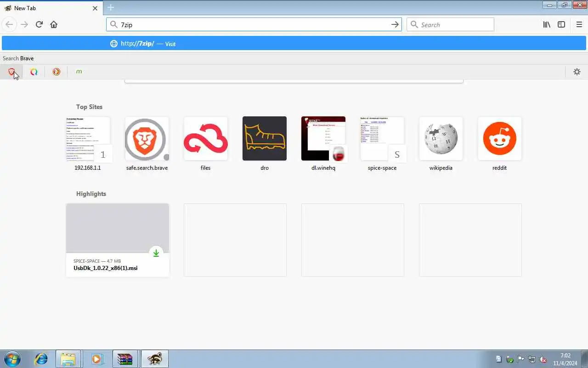The height and width of the screenshot is (368, 588).
Task: Open WinRAR from the taskbar
Action: point(125,359)
